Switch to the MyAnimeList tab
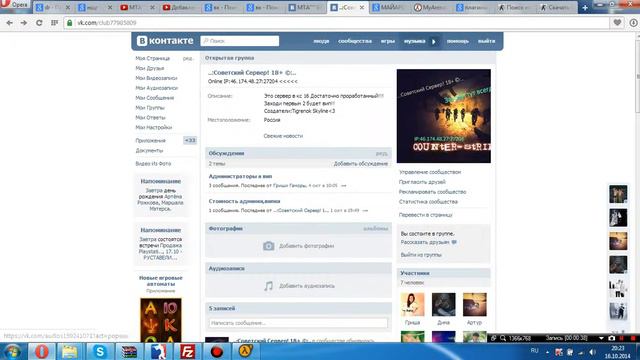Screen dimensions: 640x360 [x=431, y=8]
